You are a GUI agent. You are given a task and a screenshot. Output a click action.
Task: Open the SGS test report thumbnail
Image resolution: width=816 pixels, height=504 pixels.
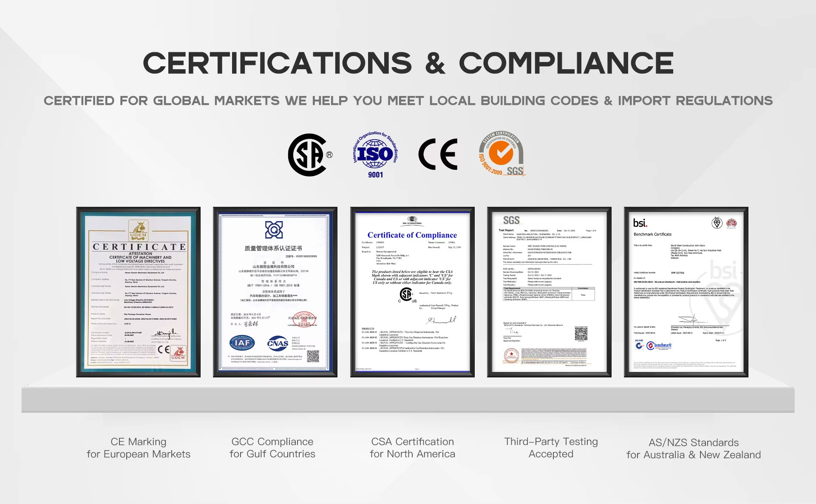549,292
